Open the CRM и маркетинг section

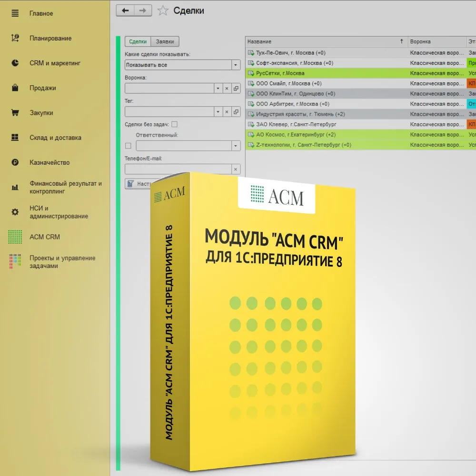[55, 63]
